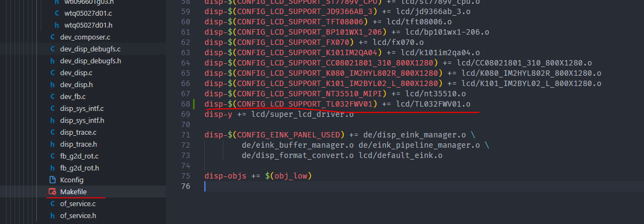The height and width of the screenshot is (224, 644).
Task: Place cursor on the CONFIG_LCD_SUPPORT_TL032FWV01 line
Action: [337, 104]
